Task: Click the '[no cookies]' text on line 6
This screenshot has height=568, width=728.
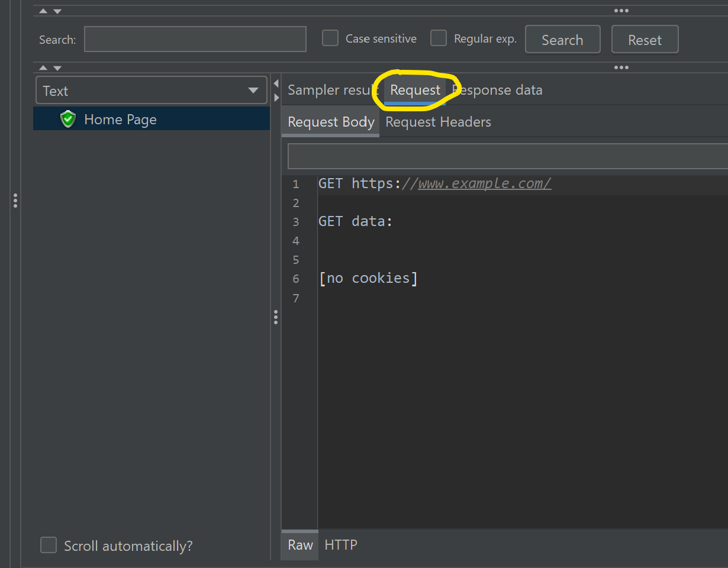Action: coord(368,278)
